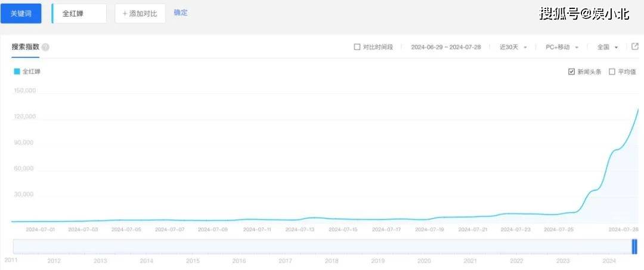Open the 全国 region dropdown

608,47
